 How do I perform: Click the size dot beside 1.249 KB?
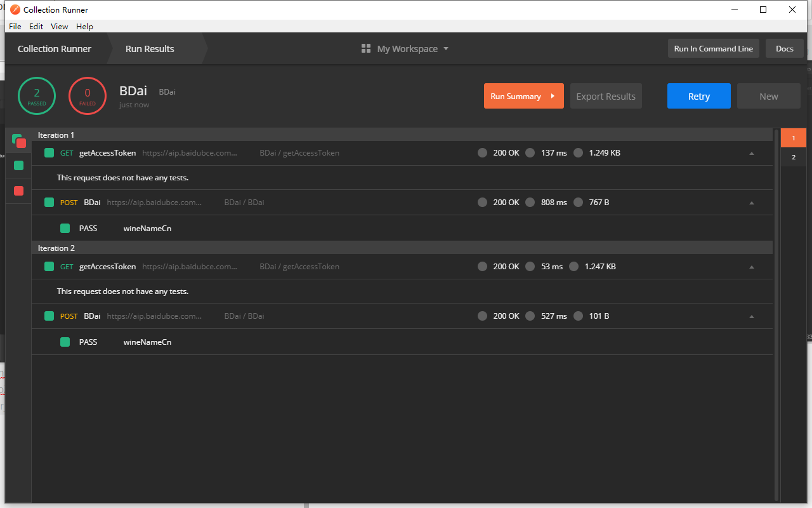pyautogui.click(x=578, y=153)
